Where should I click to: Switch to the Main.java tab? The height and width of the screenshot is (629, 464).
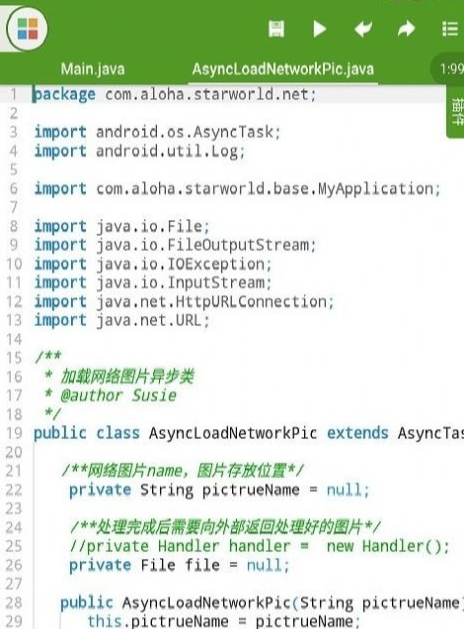pyautogui.click(x=93, y=69)
